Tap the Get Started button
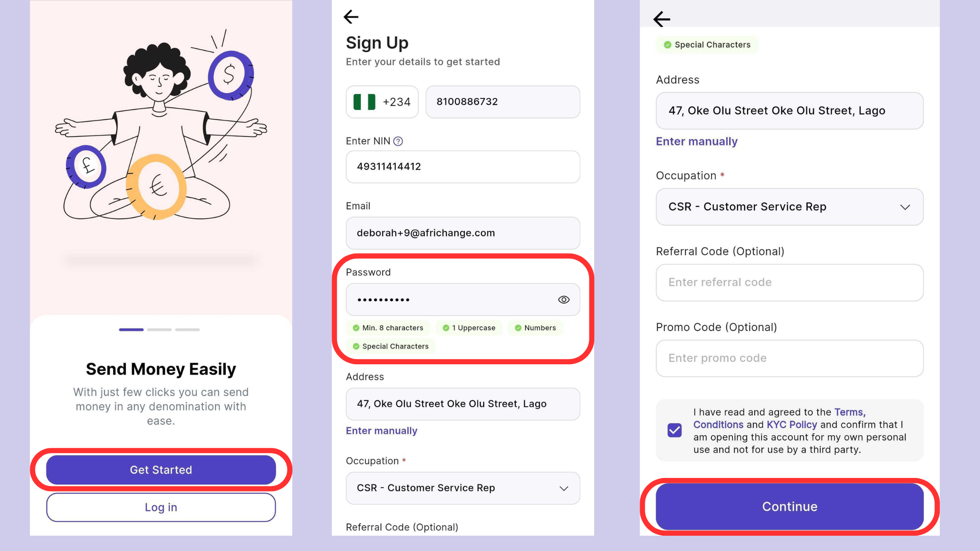 click(161, 470)
